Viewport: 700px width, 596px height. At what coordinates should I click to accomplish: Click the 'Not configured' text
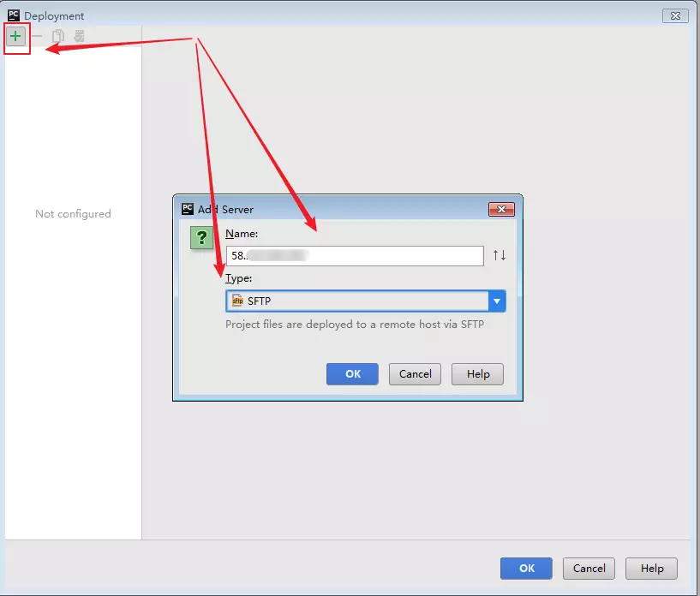click(x=73, y=214)
